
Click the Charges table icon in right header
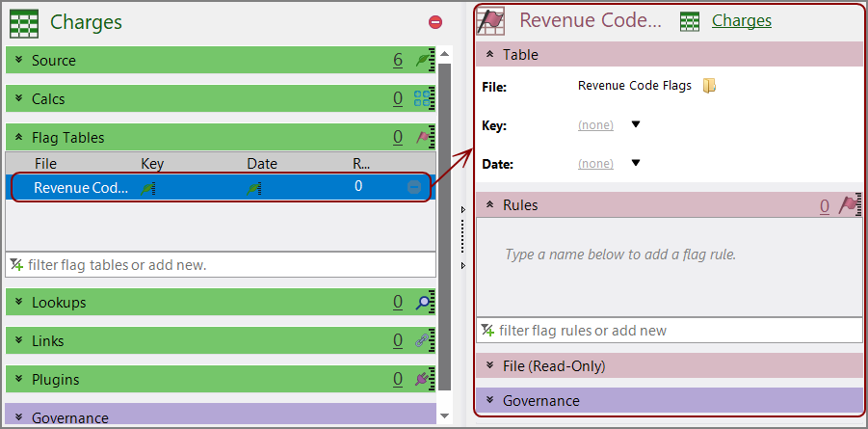pyautogui.click(x=690, y=21)
